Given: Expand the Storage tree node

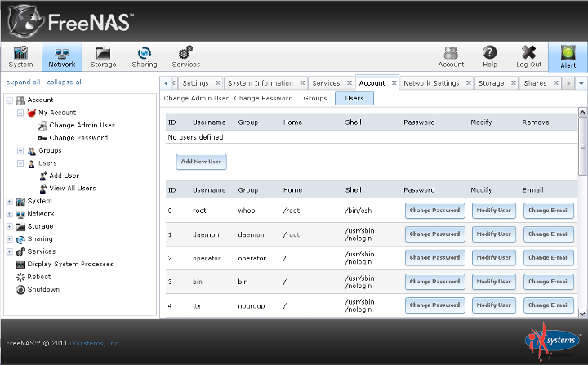Looking at the screenshot, I should point(10,226).
